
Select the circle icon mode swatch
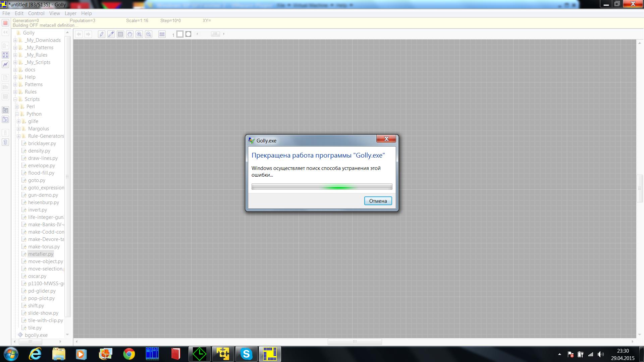tap(188, 34)
